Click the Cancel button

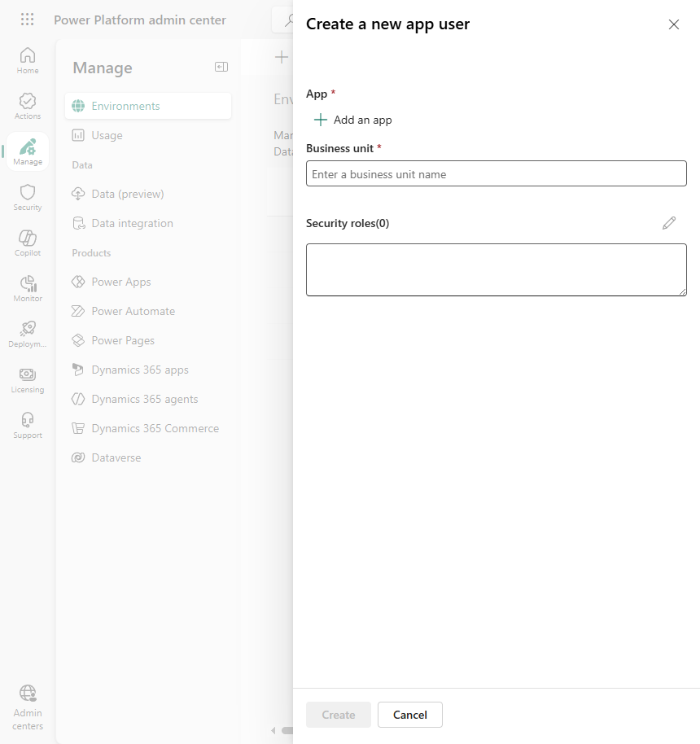[410, 715]
